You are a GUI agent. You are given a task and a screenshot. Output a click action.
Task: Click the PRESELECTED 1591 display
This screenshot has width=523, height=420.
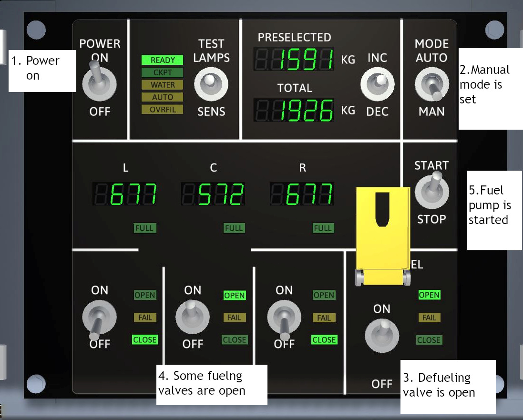(294, 60)
